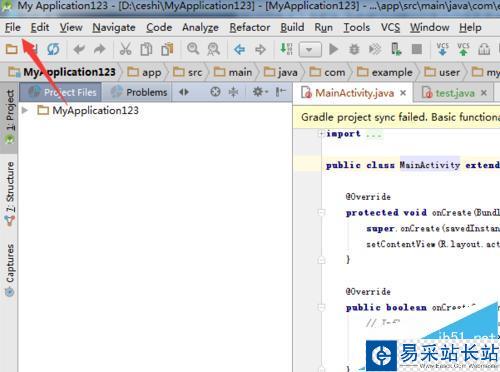Expand the folded import block
The image size is (500, 372).
pyautogui.click(x=321, y=133)
